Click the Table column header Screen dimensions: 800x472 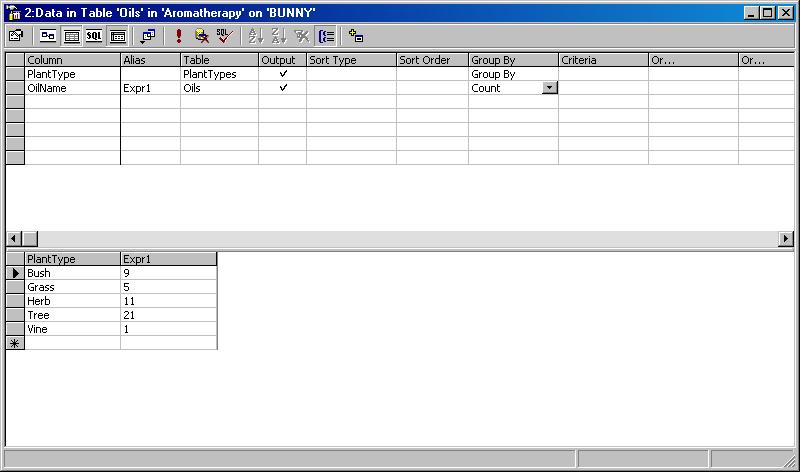(219, 60)
